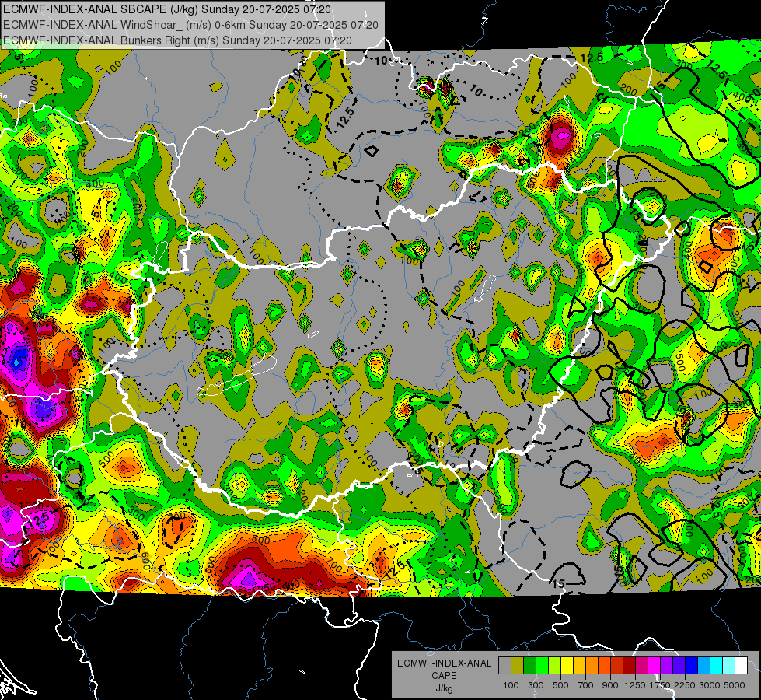Select the white swatch above 5000

[742, 666]
